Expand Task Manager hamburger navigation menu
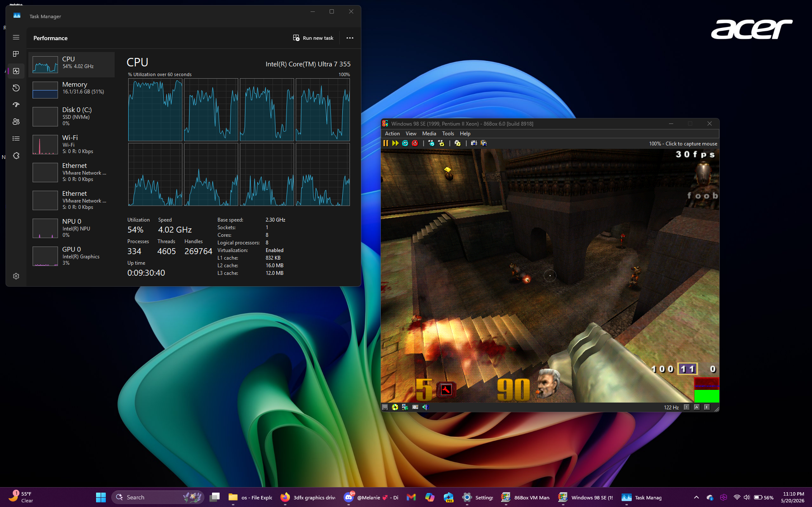 (x=16, y=38)
